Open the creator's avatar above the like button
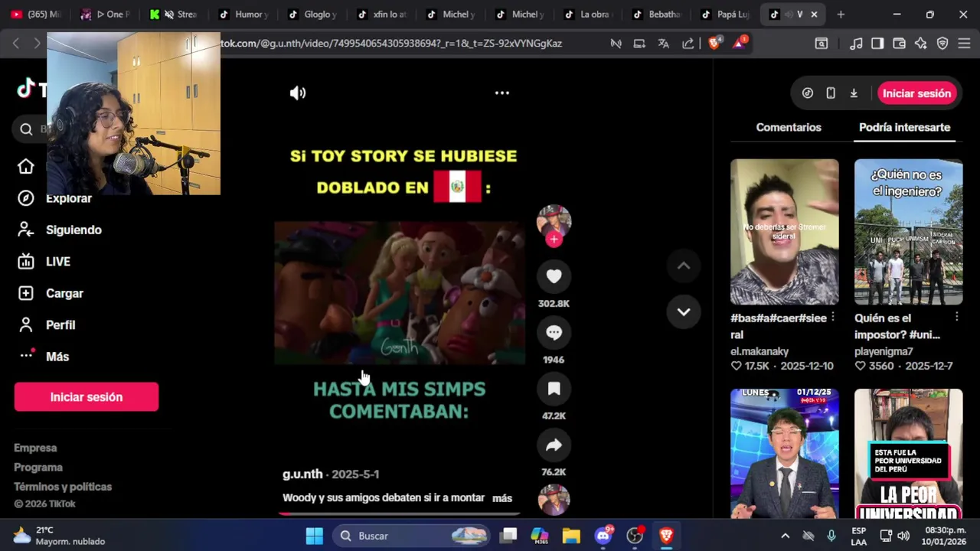The height and width of the screenshot is (551, 980). click(554, 221)
